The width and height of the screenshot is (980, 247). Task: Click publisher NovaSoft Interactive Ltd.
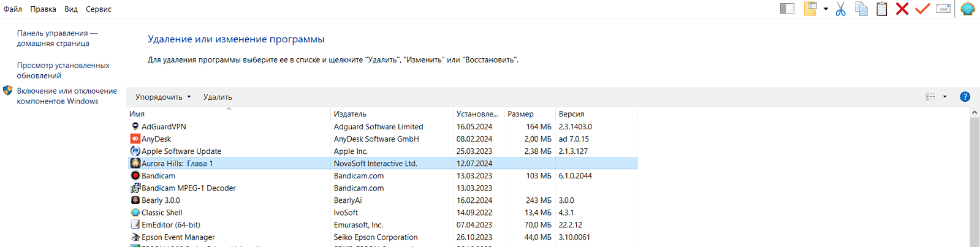[375, 164]
